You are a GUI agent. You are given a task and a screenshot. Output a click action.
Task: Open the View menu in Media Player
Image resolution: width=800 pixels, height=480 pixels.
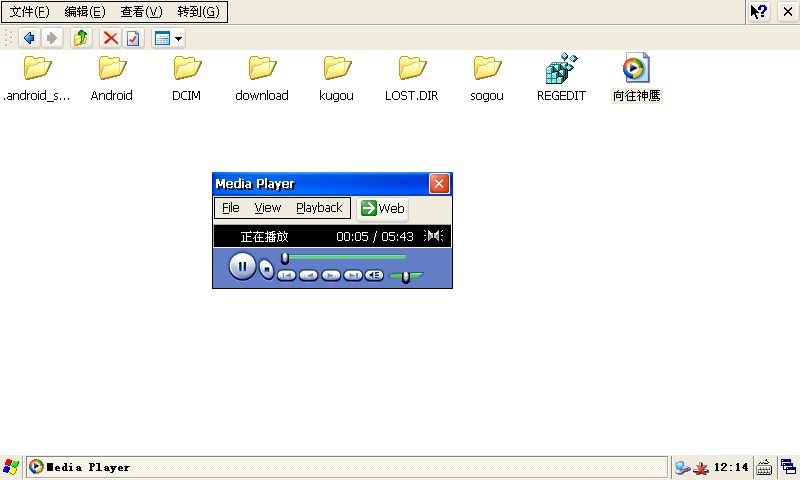(267, 208)
